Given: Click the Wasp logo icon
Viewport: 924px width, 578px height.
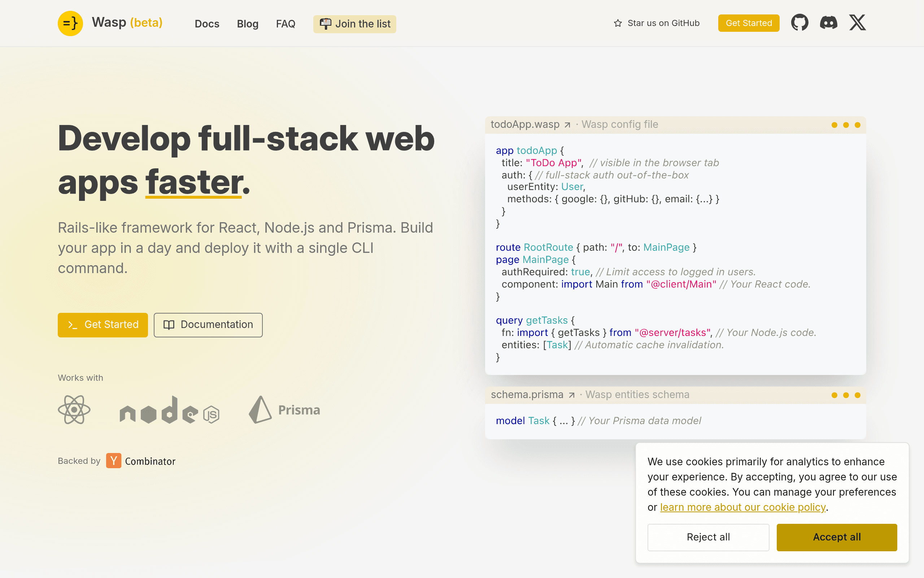Looking at the screenshot, I should pyautogui.click(x=70, y=23).
